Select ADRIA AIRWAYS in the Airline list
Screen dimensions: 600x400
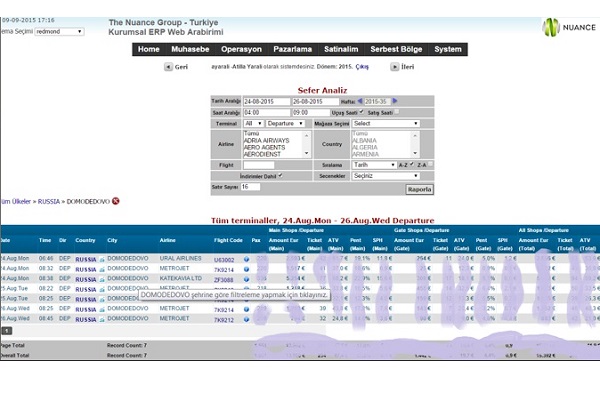tap(266, 140)
